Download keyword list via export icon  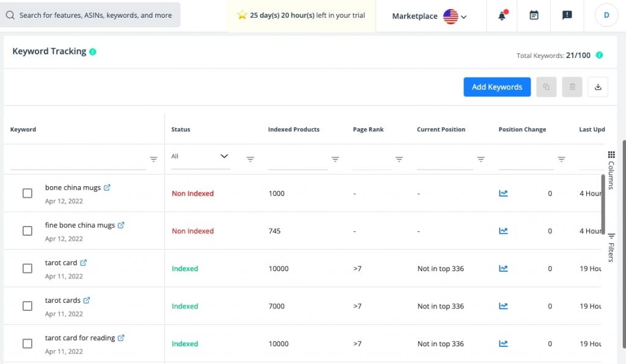pyautogui.click(x=598, y=87)
